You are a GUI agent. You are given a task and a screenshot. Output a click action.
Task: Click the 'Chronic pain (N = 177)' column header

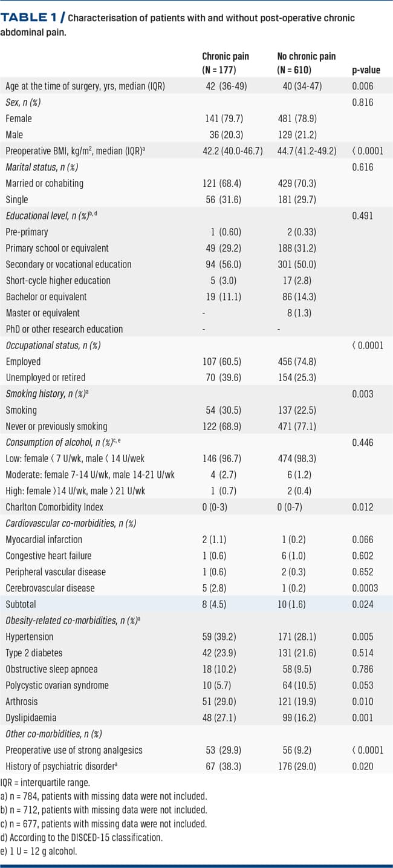pyautogui.click(x=226, y=63)
